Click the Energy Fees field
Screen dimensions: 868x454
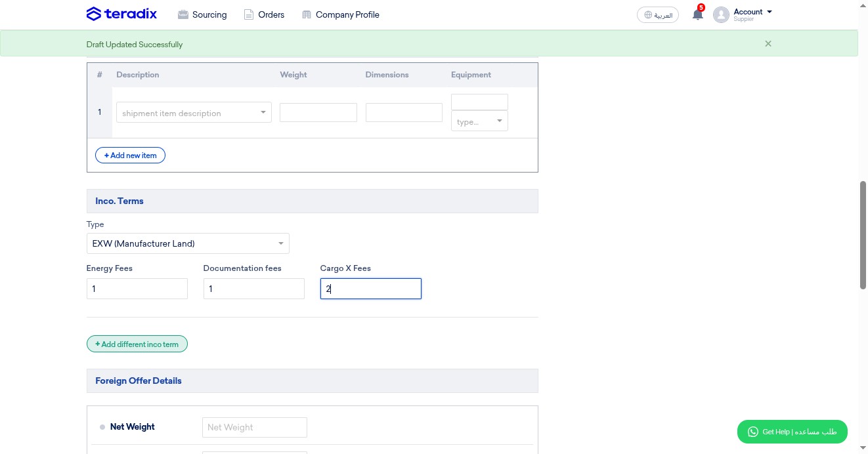pos(137,289)
